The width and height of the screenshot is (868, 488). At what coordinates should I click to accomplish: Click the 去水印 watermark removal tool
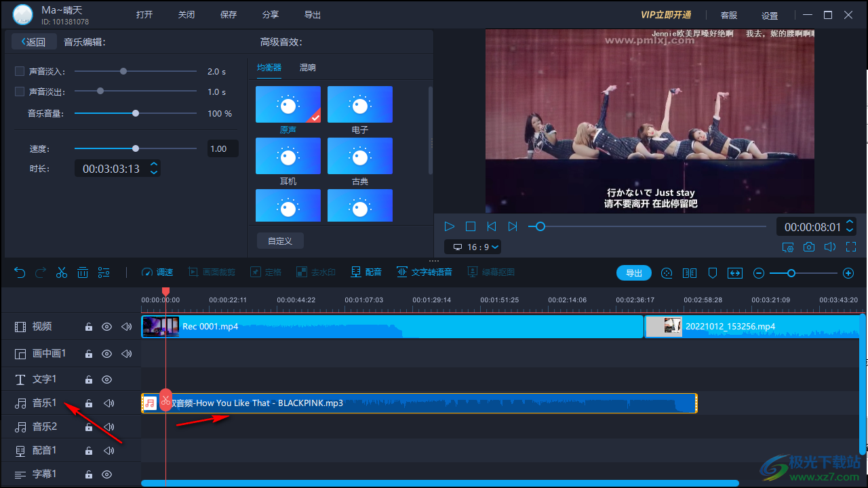pos(316,272)
